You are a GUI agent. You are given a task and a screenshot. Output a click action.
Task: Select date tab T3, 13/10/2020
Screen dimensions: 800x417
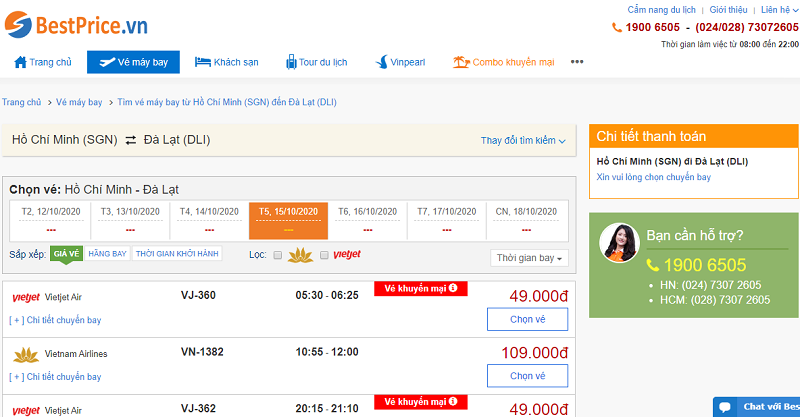(130, 221)
